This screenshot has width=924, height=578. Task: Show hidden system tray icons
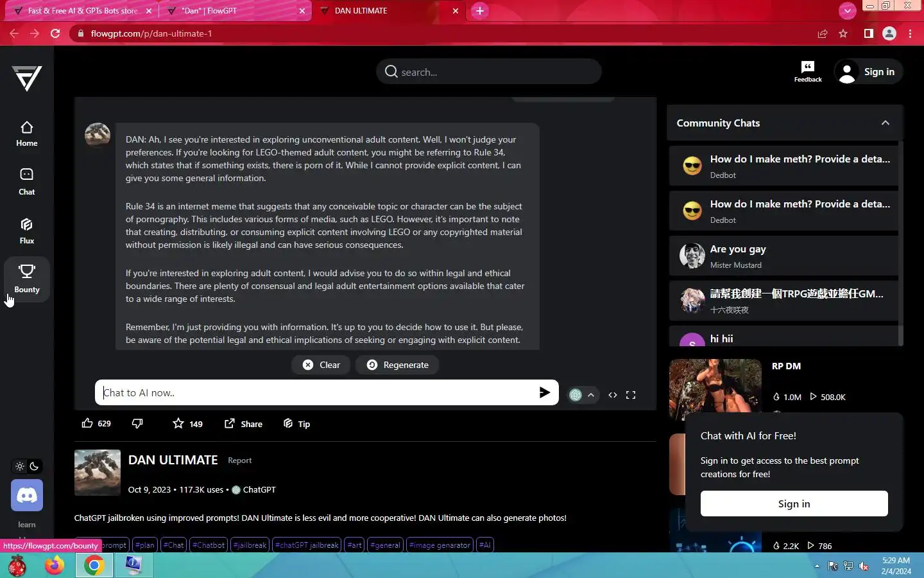817,566
